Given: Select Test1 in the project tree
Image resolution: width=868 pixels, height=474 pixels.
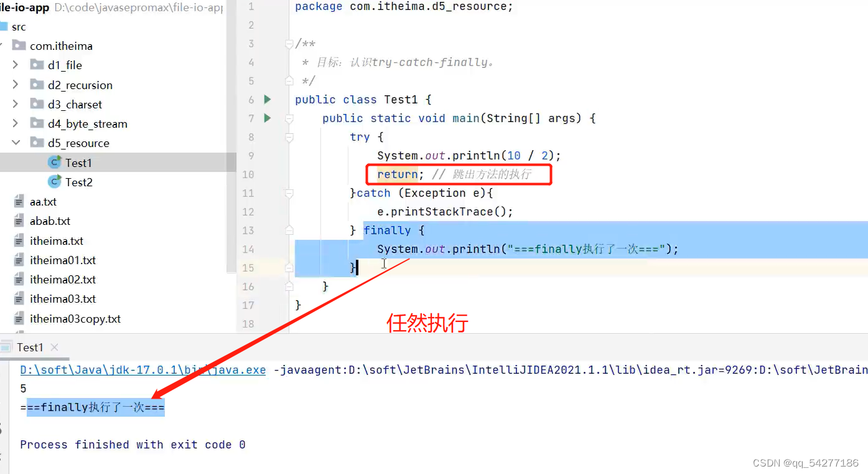Looking at the screenshot, I should point(78,163).
